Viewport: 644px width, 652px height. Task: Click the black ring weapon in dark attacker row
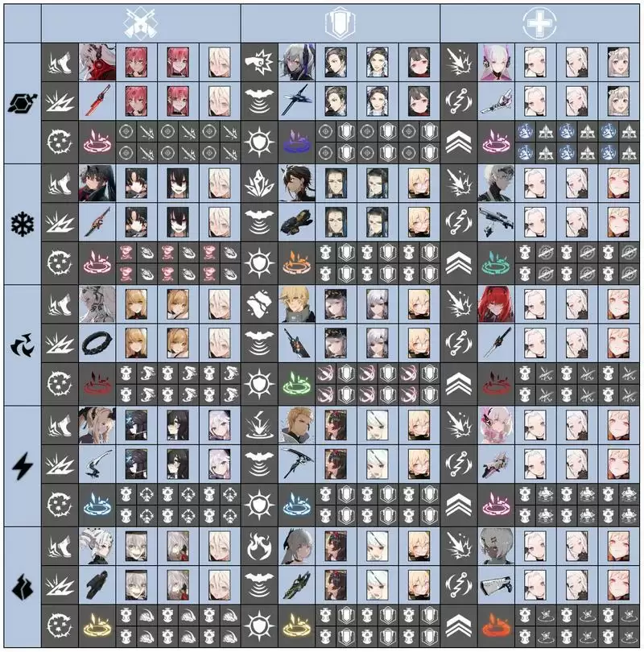(97, 345)
